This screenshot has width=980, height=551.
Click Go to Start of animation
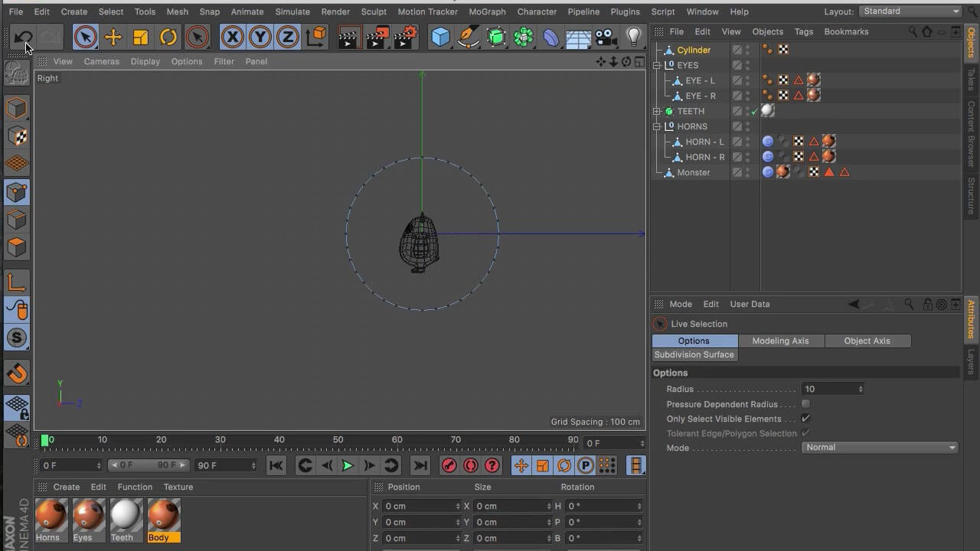coord(276,465)
